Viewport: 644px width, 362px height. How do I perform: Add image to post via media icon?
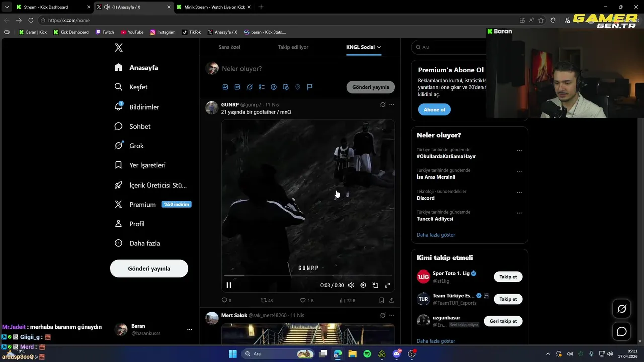pos(225,87)
